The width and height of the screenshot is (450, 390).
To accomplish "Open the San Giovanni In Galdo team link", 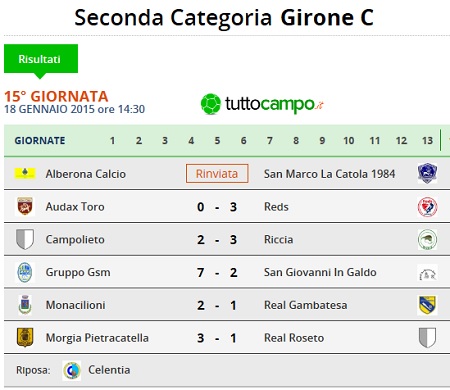I will (x=320, y=272).
